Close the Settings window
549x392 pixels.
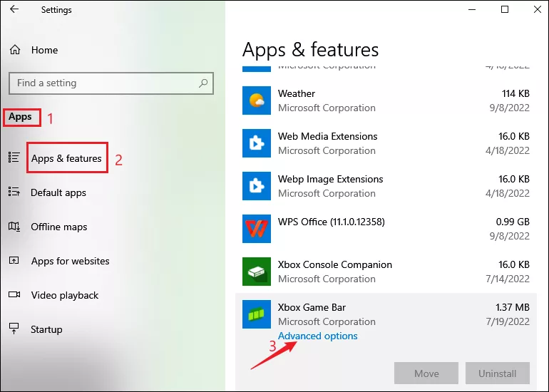pos(538,9)
